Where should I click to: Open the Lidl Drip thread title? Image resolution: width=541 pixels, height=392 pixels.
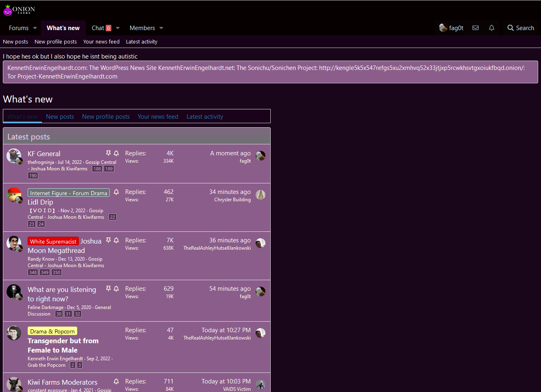click(40, 202)
